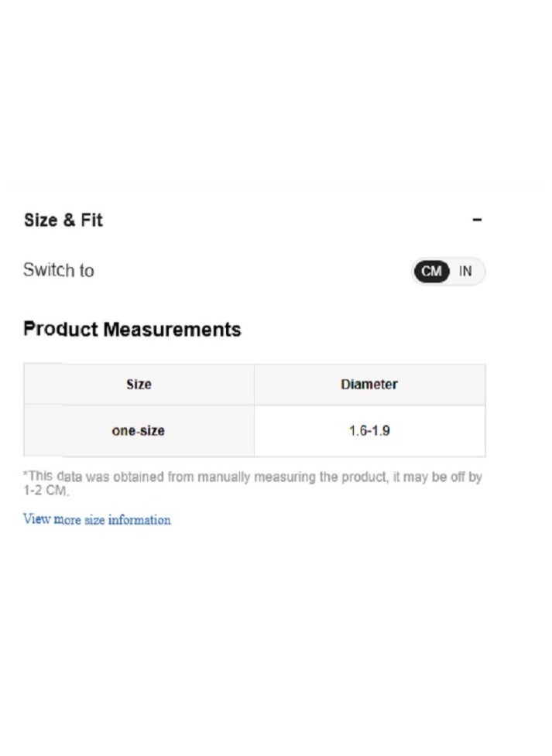Select the one-size table cell

(x=139, y=430)
